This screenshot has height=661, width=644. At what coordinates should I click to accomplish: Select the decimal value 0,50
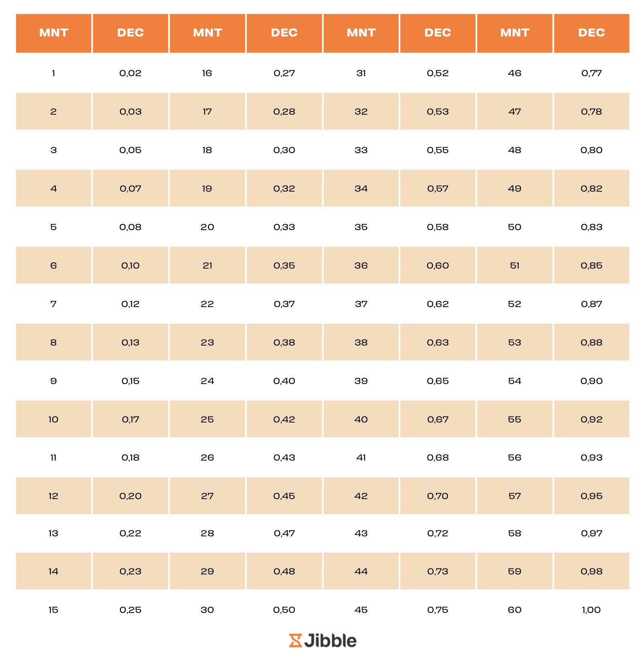pyautogui.click(x=284, y=610)
